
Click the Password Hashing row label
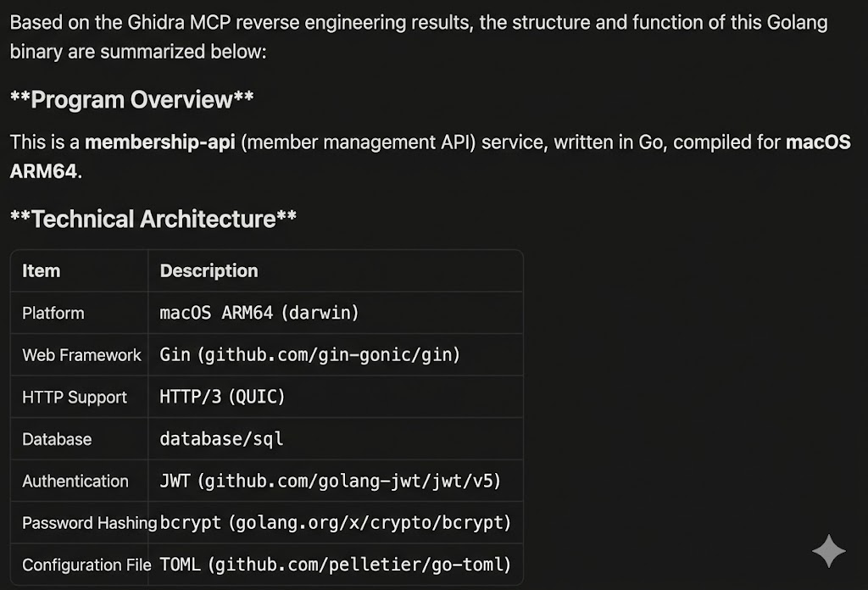point(89,523)
